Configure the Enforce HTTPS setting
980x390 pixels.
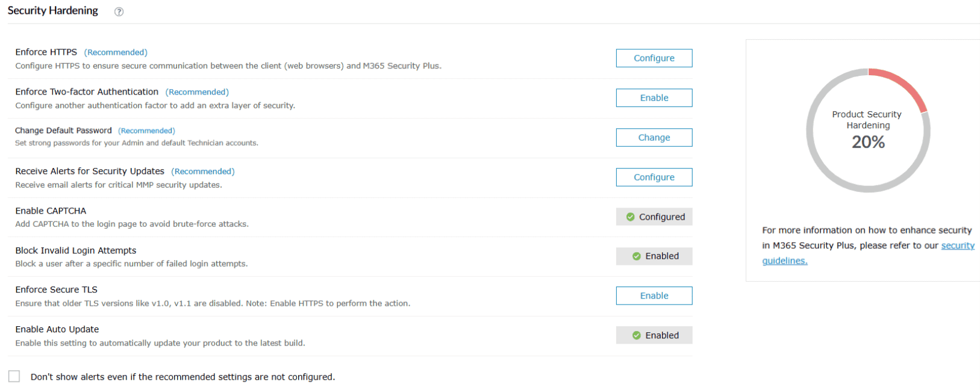(654, 58)
